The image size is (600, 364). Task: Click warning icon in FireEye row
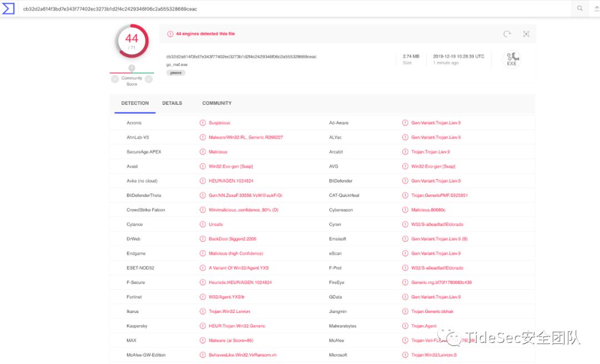point(405,282)
